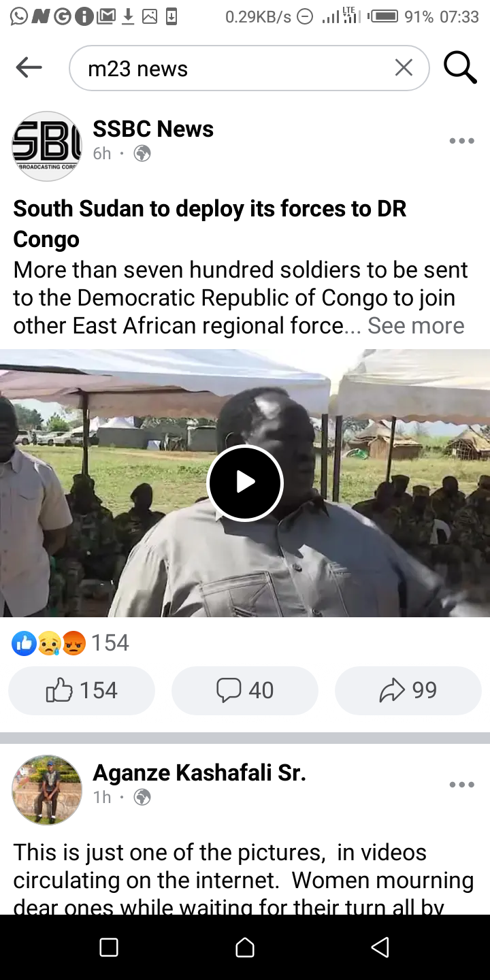The height and width of the screenshot is (980, 490).
Task: Clear the m23 news search text
Action: tap(404, 67)
